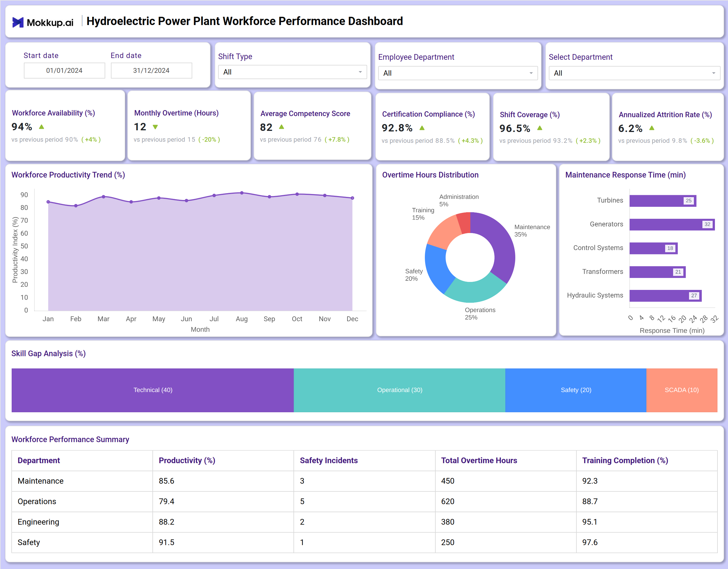The image size is (728, 569).
Task: Click the Technical (40) skill gap block
Action: tap(153, 390)
